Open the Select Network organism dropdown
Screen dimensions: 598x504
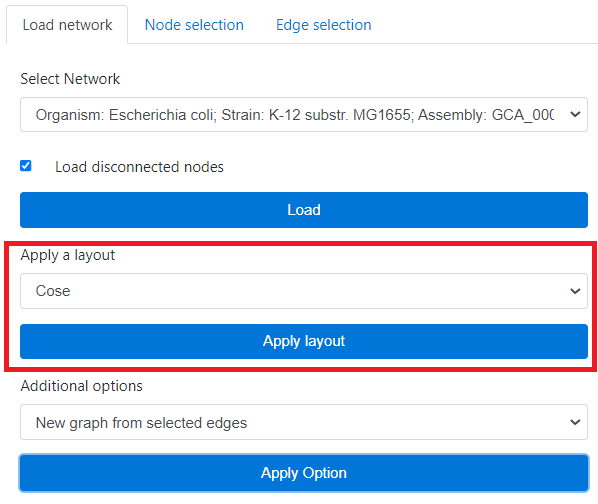(304, 114)
